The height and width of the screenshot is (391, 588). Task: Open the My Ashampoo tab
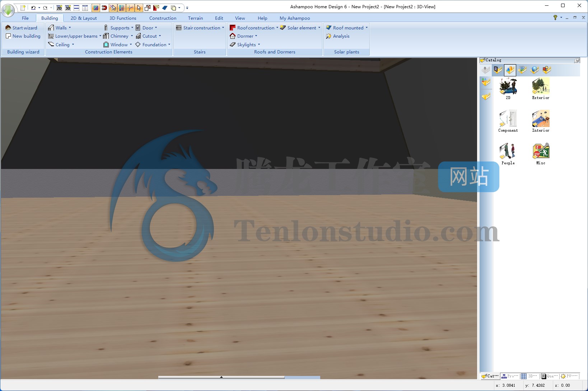pos(295,18)
